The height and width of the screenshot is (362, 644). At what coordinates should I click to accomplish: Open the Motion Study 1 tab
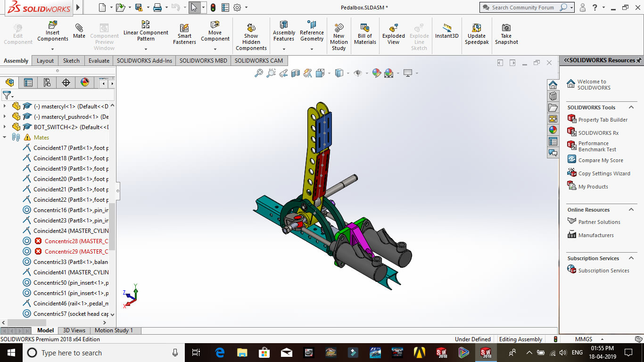coord(114,330)
